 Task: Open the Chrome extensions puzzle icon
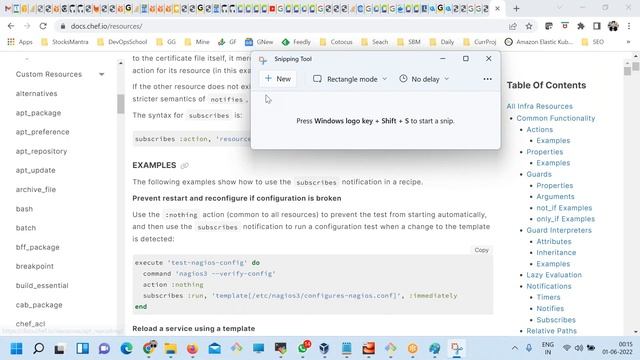tap(581, 26)
